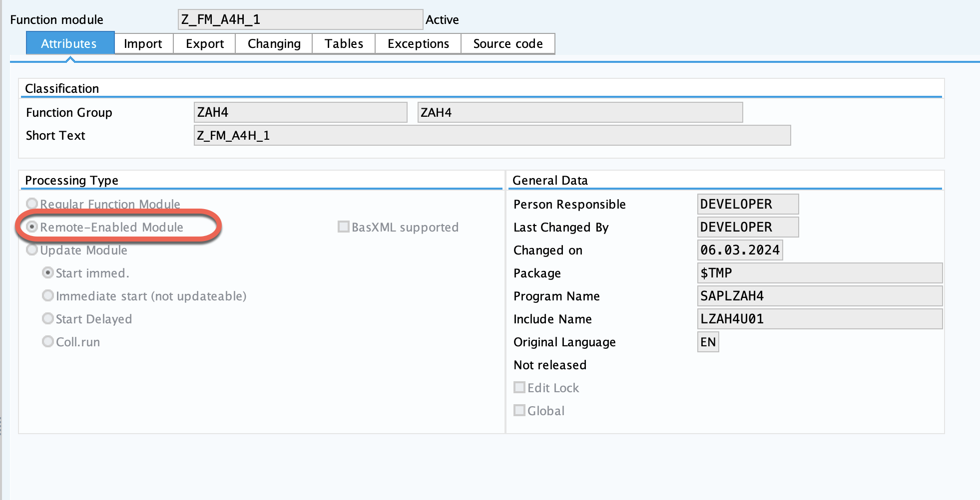Select Regular Function Module processing type
980x500 pixels.
[x=32, y=203]
